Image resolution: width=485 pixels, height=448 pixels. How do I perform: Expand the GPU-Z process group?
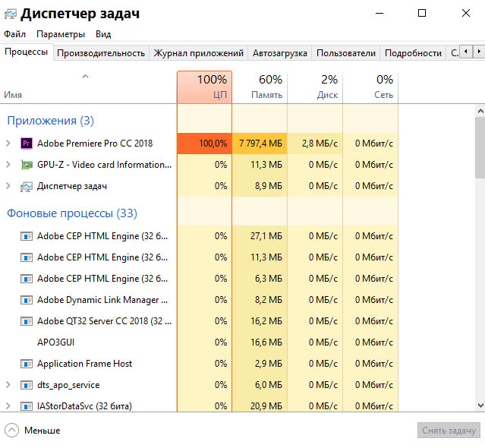[x=8, y=165]
